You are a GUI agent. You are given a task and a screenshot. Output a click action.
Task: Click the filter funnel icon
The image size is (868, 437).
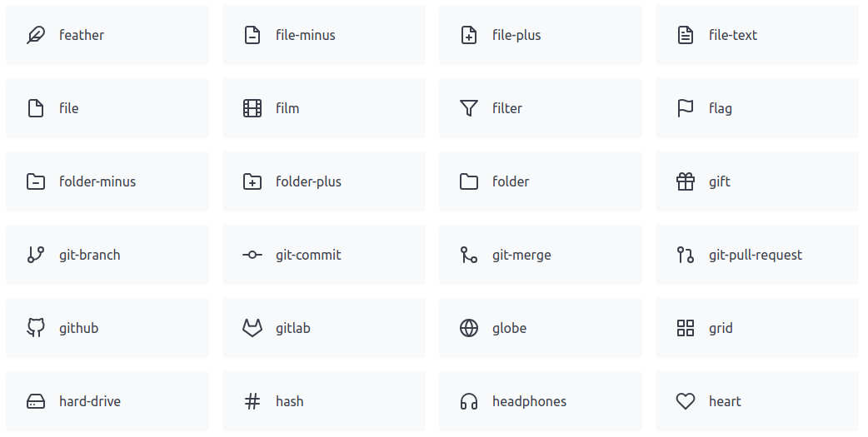point(469,108)
